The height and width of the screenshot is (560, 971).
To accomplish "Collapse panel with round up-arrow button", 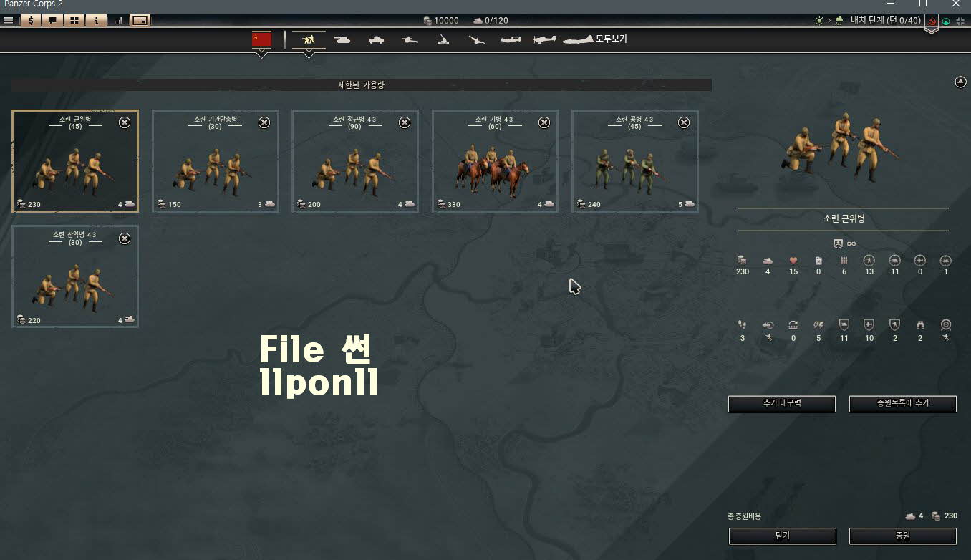I will (961, 82).
